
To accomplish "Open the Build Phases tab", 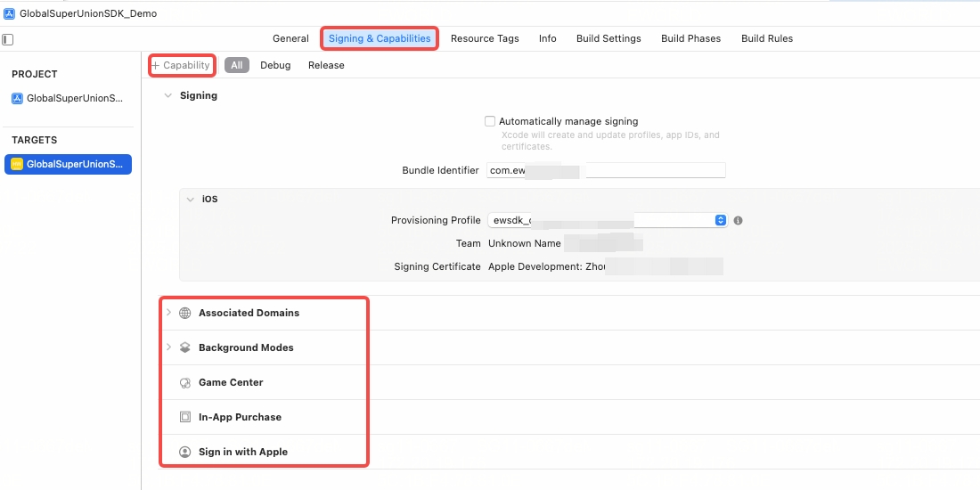I will coord(691,38).
